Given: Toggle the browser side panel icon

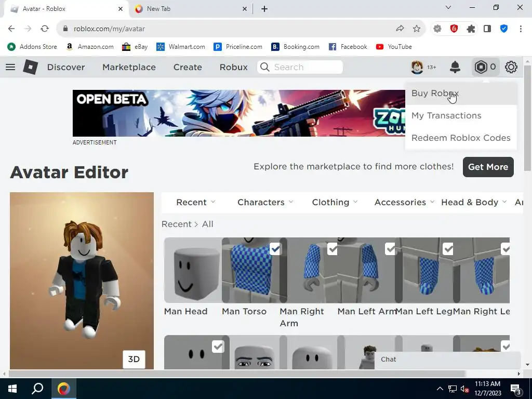Looking at the screenshot, I should click(487, 29).
